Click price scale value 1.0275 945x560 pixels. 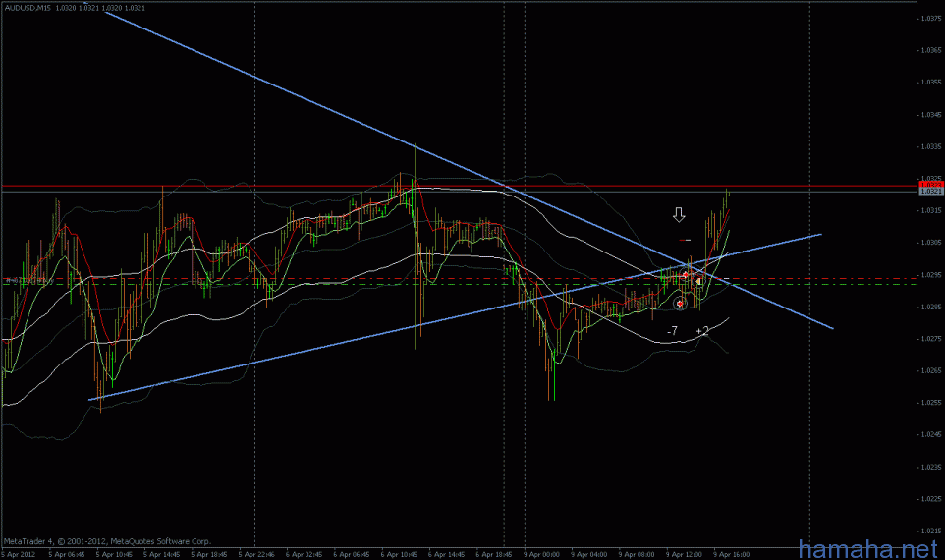click(x=931, y=339)
